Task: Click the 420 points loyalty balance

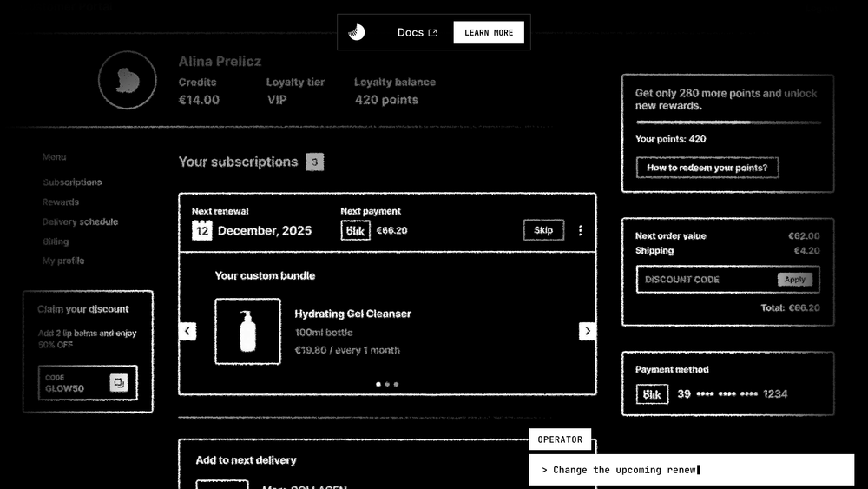Action: pyautogui.click(x=386, y=100)
